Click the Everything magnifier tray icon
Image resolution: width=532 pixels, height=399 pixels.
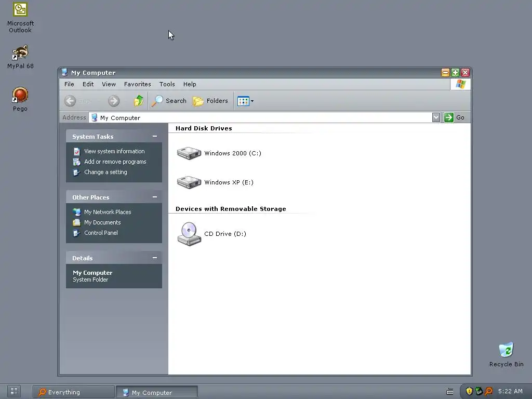(x=488, y=391)
